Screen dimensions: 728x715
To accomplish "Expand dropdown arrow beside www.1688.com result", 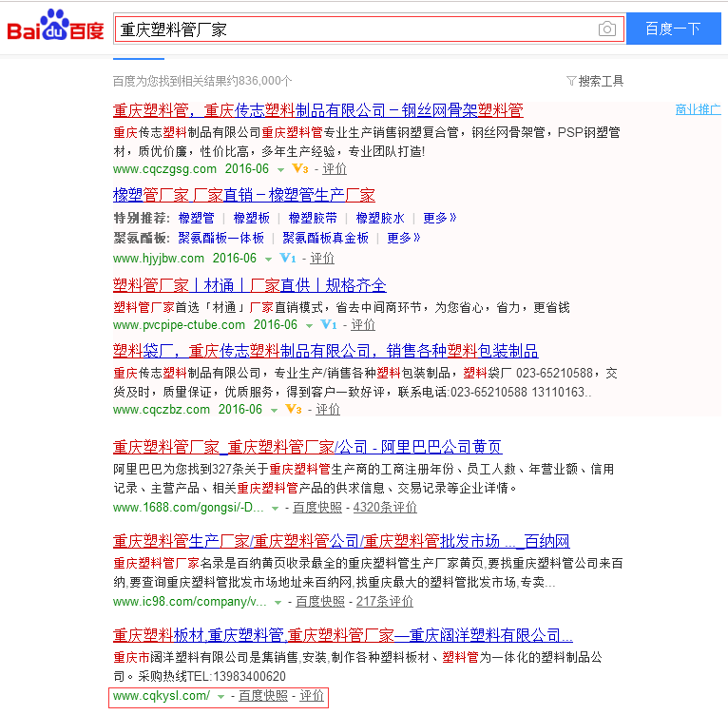I will pos(278,509).
